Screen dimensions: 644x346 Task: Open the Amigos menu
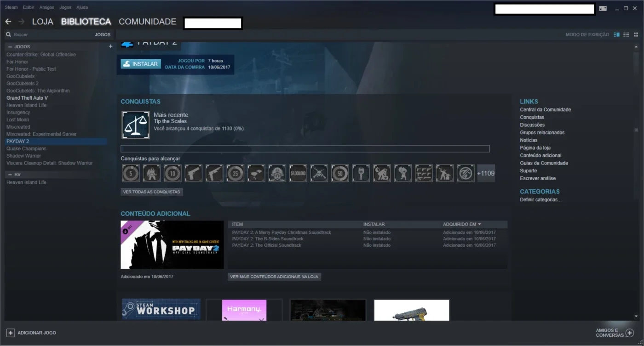(46, 7)
